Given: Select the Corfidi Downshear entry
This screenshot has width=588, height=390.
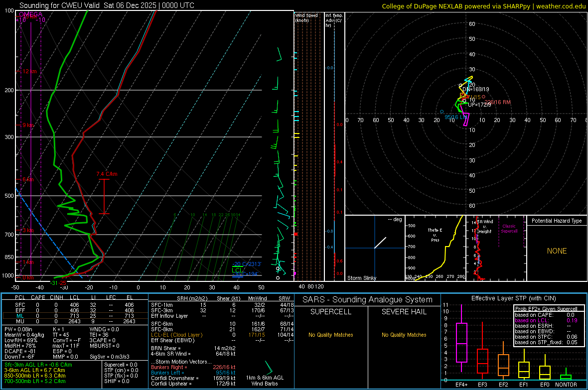Looking at the screenshot, I should (x=193, y=378).
